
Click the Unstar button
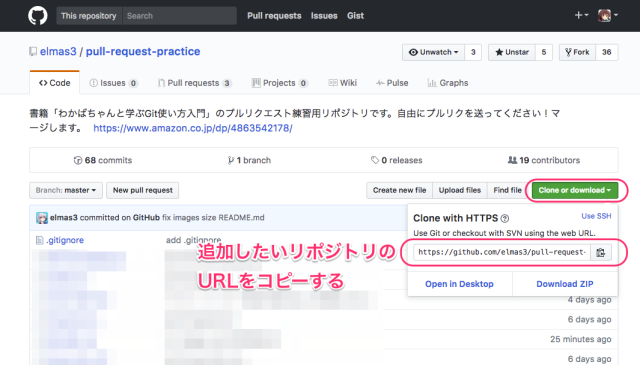pos(512,52)
